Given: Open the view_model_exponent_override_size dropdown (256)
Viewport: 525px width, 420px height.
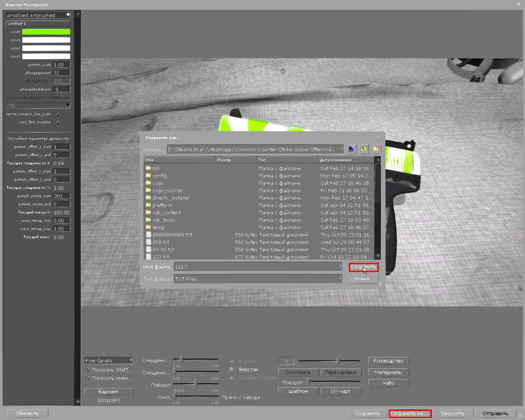Looking at the screenshot, I should [38, 105].
